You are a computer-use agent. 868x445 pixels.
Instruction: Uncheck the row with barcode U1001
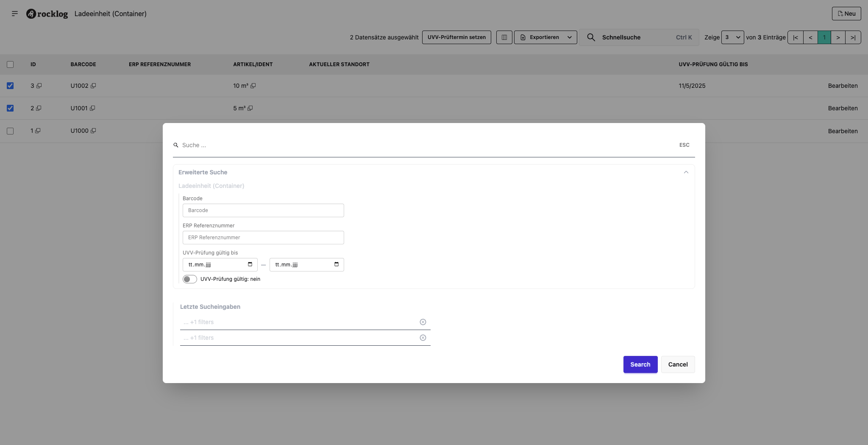10,108
